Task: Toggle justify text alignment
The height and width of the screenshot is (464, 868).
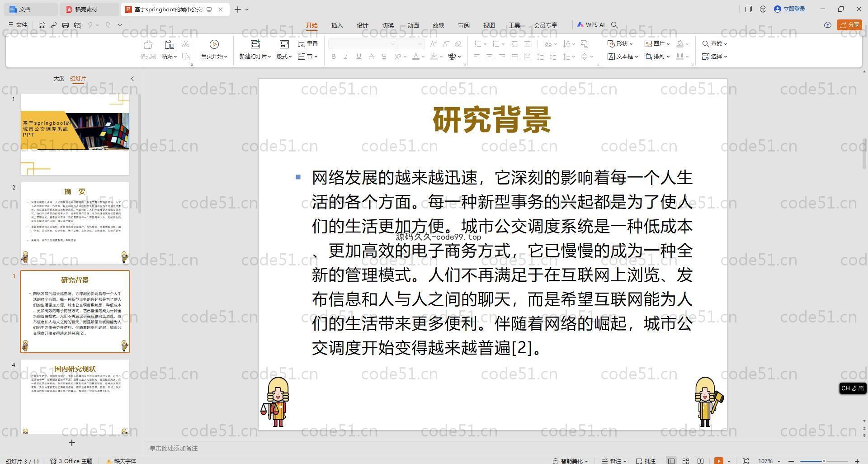Action: click(x=514, y=57)
